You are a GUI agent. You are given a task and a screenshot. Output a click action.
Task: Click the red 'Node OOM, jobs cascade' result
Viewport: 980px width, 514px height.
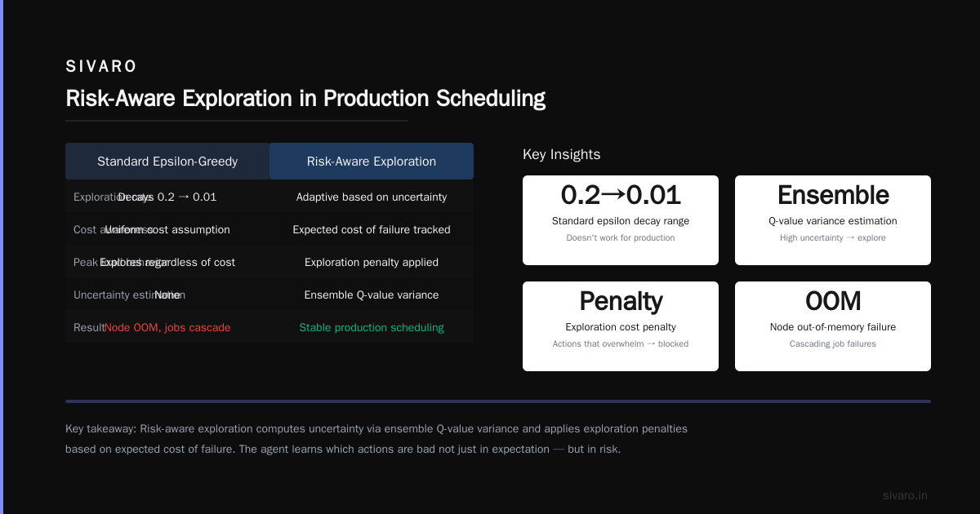coord(167,327)
